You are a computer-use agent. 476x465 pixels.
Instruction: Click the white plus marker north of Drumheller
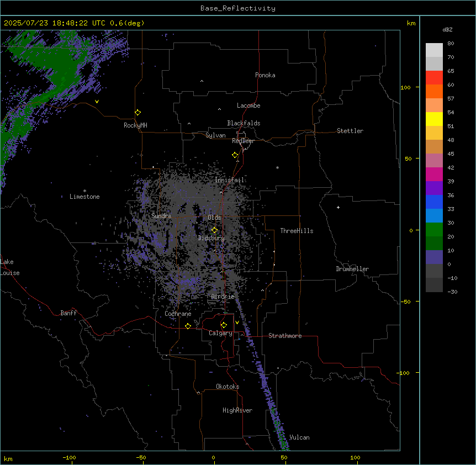click(x=338, y=207)
